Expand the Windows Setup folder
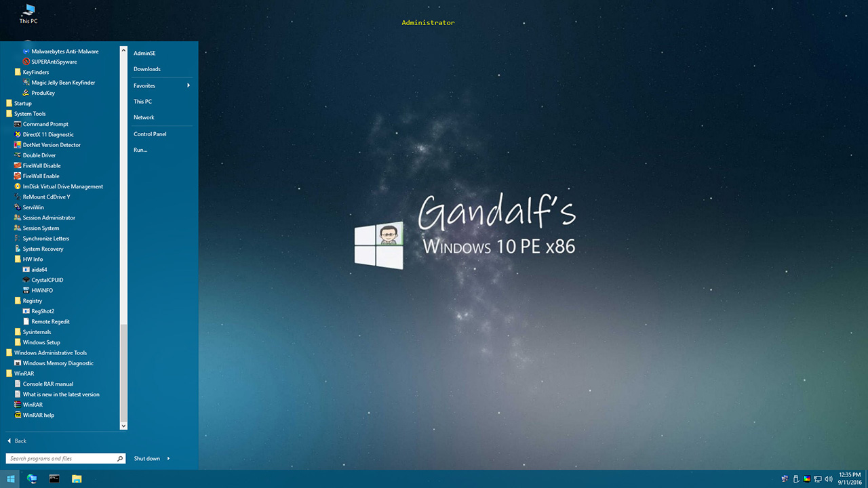The height and width of the screenshot is (488, 868). pos(37,342)
